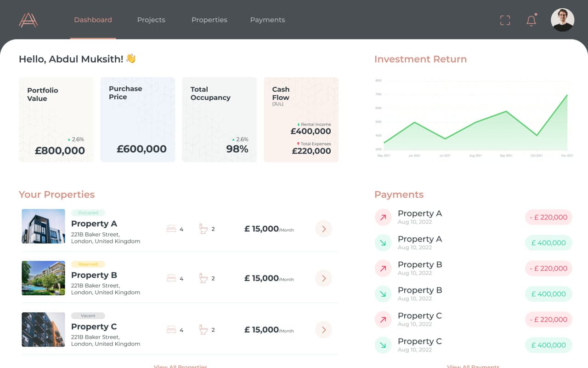588x368 pixels.
Task: Open the Total Occupancy card
Action: (x=220, y=120)
